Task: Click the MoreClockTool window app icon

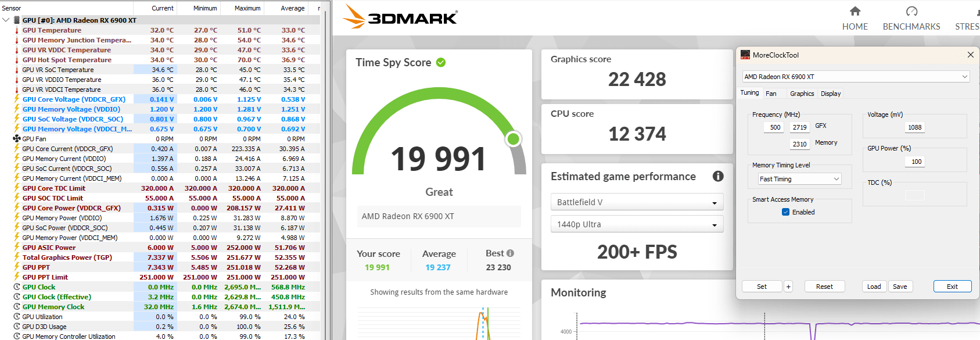Action: [745, 55]
